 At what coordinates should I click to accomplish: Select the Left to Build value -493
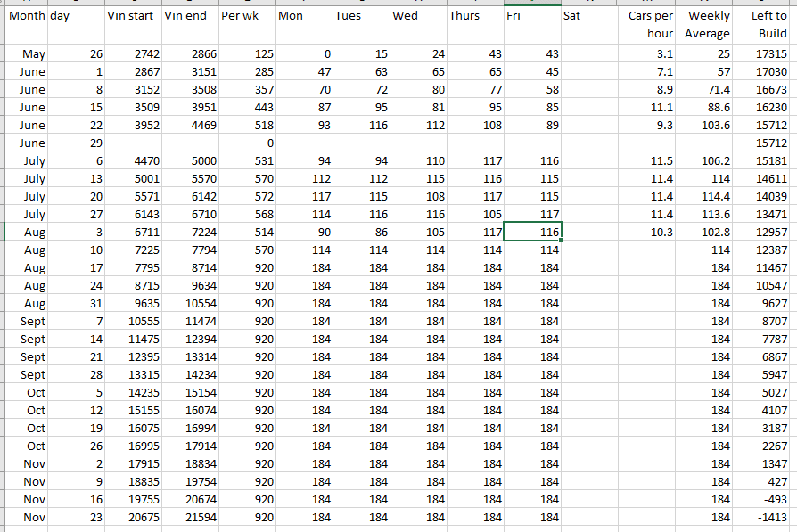click(762, 499)
